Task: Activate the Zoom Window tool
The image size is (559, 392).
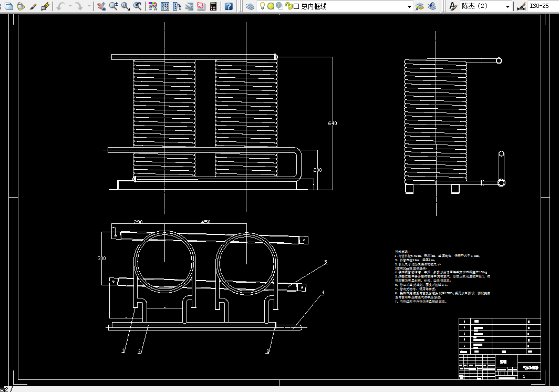Action: pos(126,6)
